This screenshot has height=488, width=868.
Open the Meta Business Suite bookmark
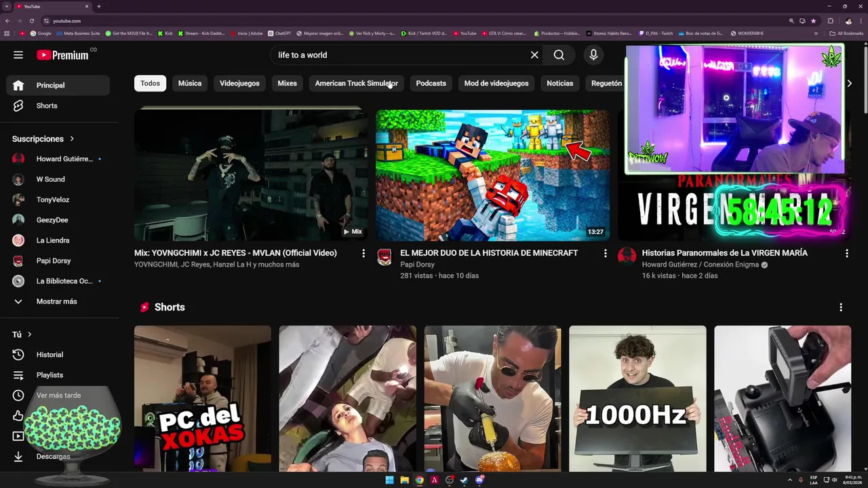coord(78,33)
